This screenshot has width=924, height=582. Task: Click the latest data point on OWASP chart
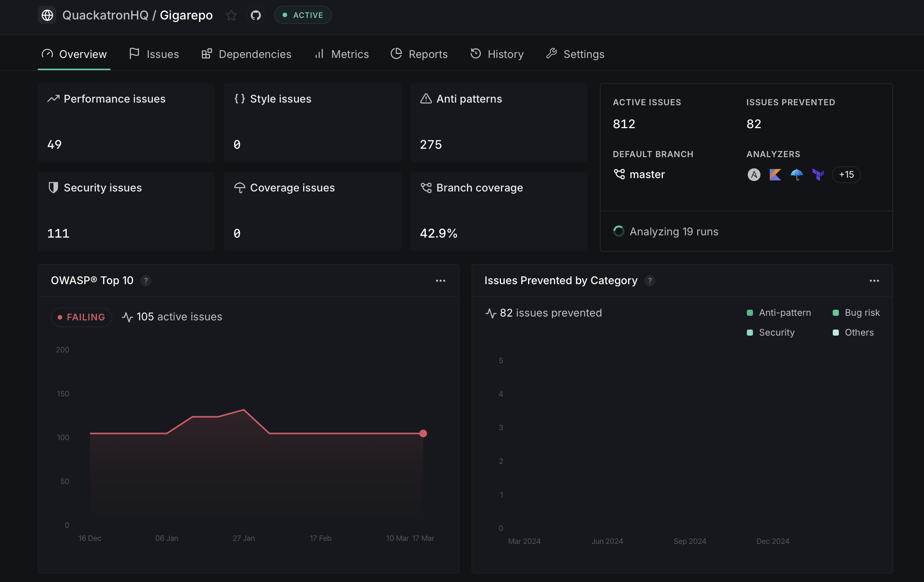point(423,433)
